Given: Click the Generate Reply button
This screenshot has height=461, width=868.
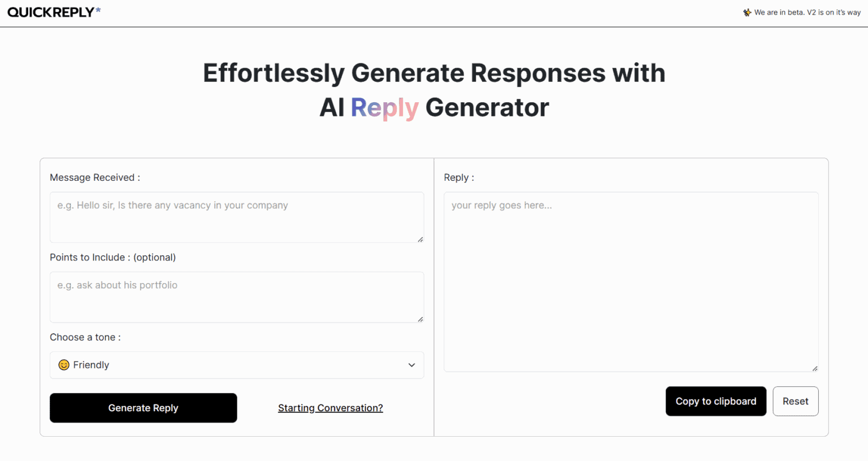Looking at the screenshot, I should (144, 408).
